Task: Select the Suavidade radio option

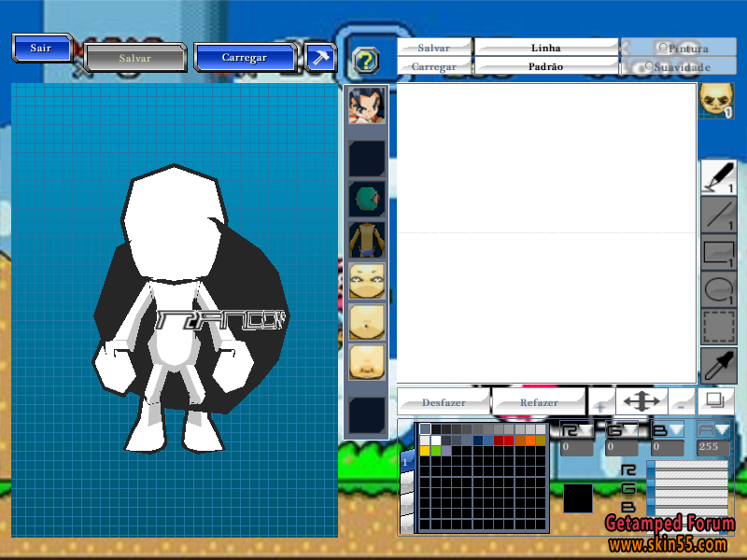Action: coord(680,66)
